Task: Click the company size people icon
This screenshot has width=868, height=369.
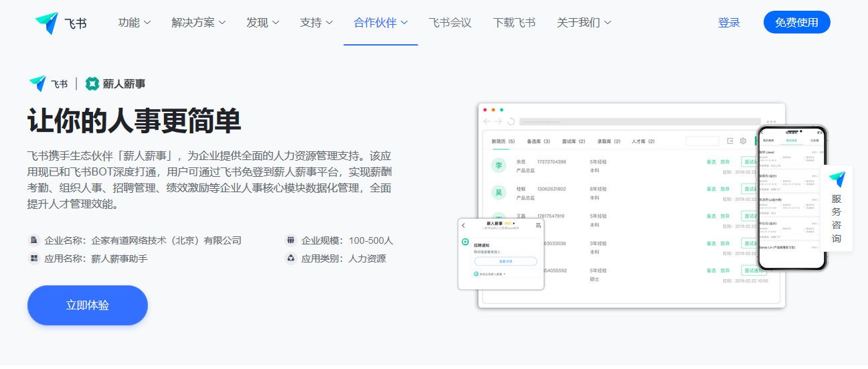Action: pos(290,240)
